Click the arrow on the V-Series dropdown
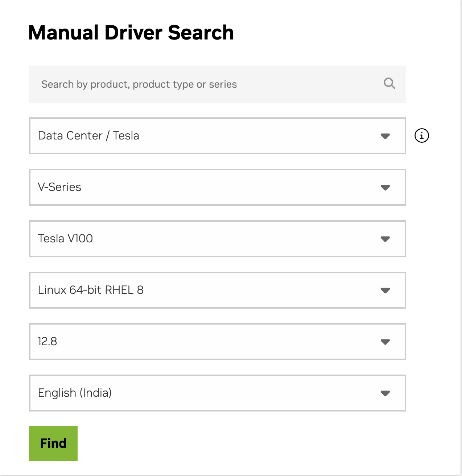This screenshot has height=476, width=462. click(x=385, y=188)
